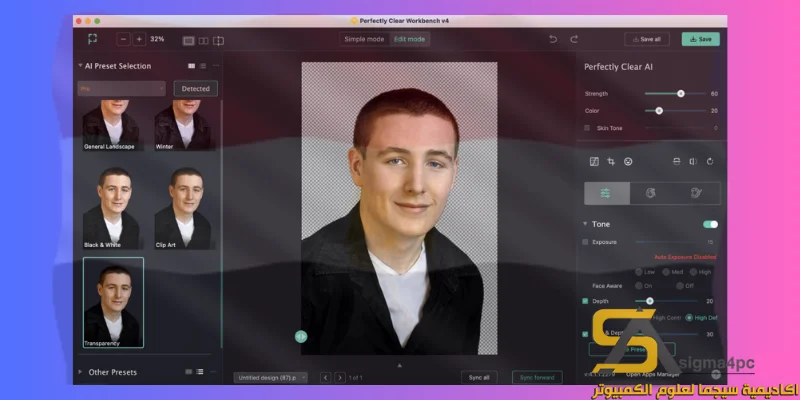This screenshot has width=800, height=400.
Task: Open the histogram tool icon
Action: coord(594,161)
